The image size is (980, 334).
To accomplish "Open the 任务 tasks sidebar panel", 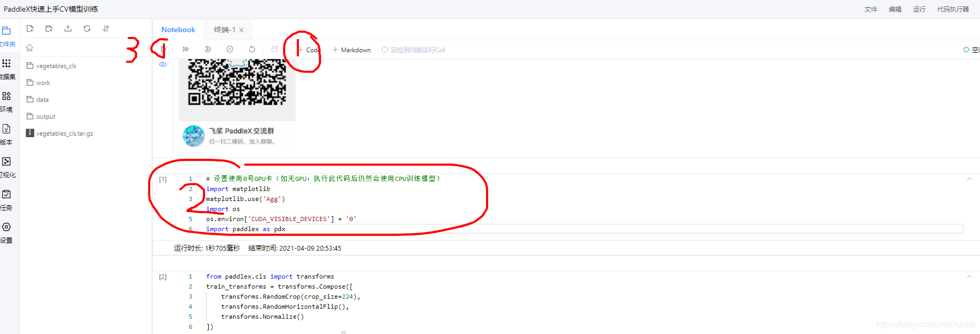I will [x=7, y=200].
